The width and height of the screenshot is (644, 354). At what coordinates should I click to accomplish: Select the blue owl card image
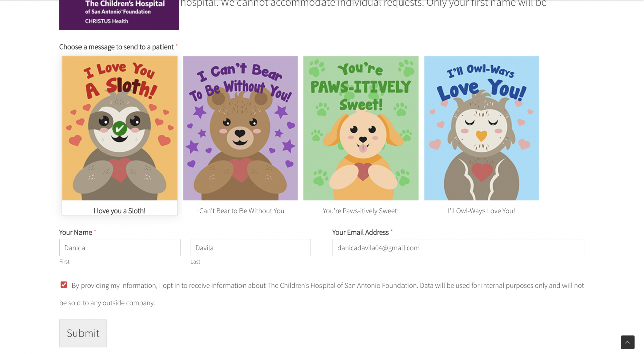pos(481,128)
